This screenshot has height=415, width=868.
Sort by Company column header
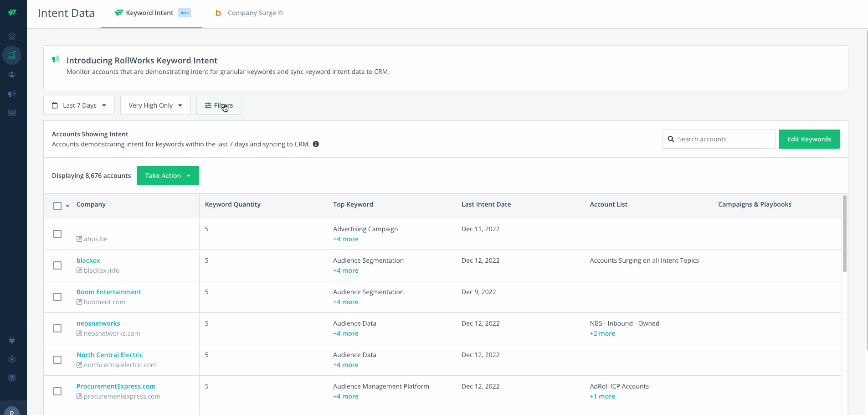[91, 204]
